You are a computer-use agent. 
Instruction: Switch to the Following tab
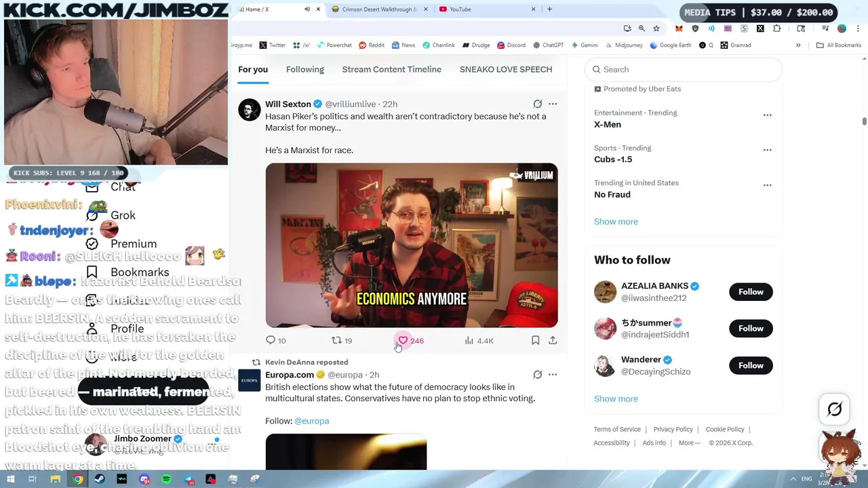(x=305, y=69)
